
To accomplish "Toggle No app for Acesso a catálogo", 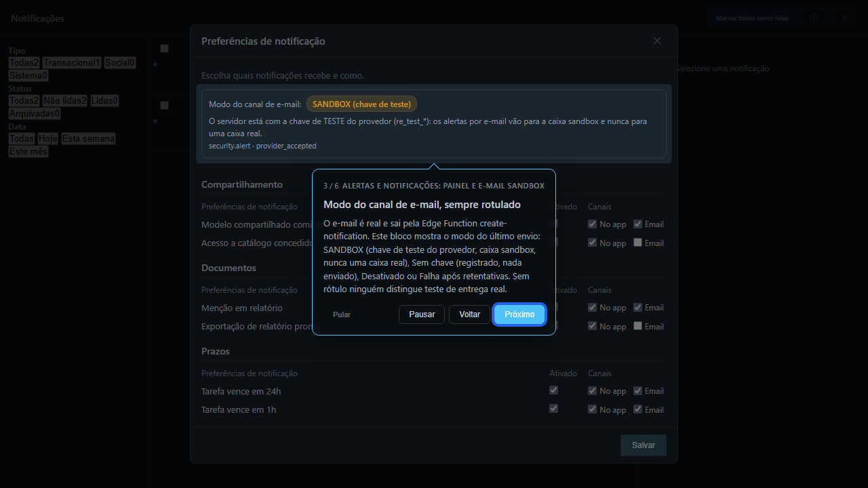I will point(593,243).
